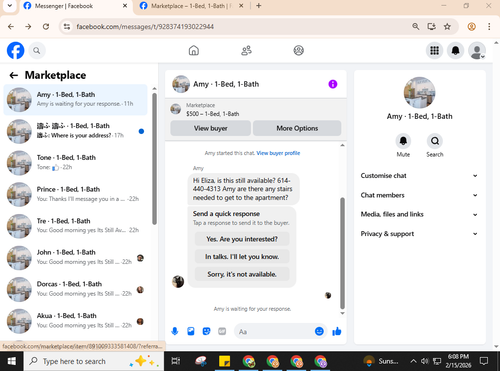
Task: Click the conversation list scrollbar
Action: pyautogui.click(x=154, y=159)
